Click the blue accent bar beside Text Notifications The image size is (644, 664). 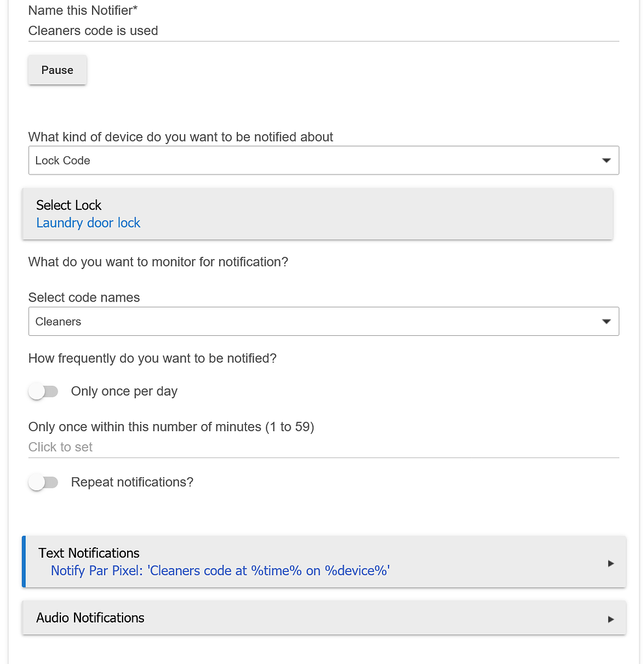tap(25, 563)
